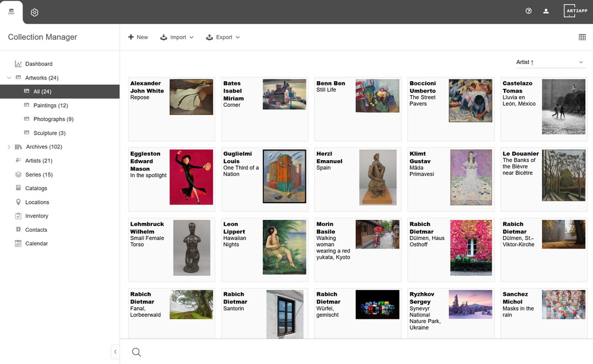Open Masks in the rain thumbnail
The width and height of the screenshot is (593, 364).
click(563, 305)
